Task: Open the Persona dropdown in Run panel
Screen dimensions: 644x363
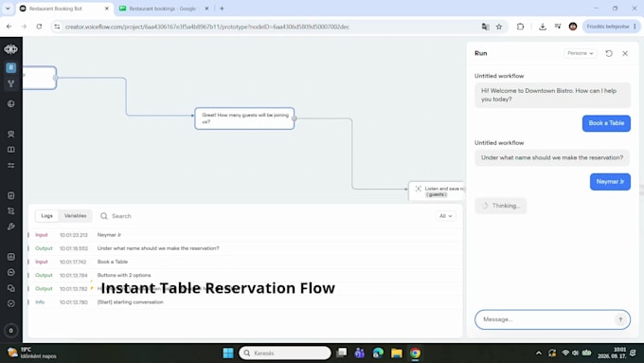Action: [581, 53]
